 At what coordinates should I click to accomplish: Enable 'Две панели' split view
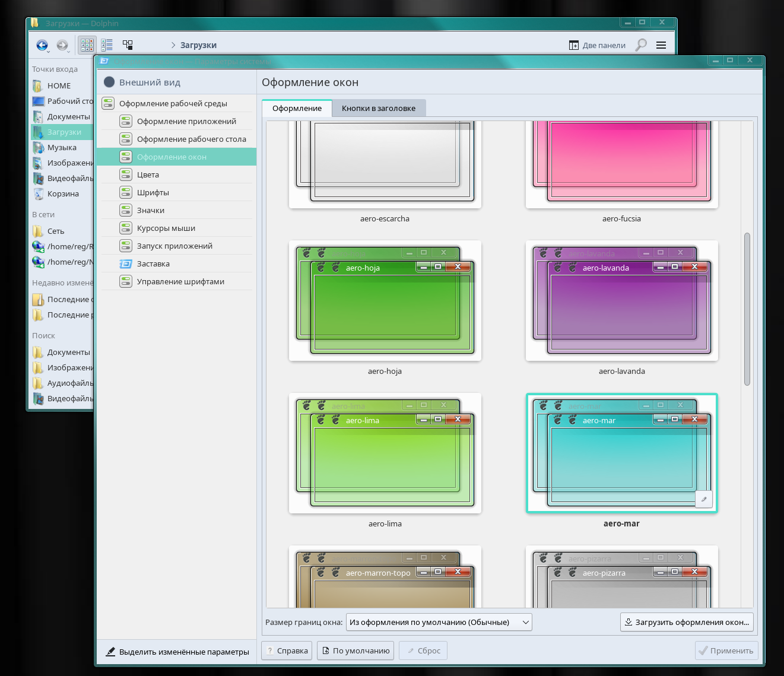pos(597,45)
